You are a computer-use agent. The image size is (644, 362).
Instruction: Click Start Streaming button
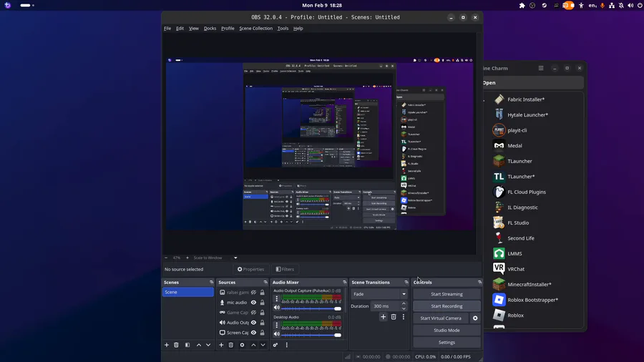point(447,294)
